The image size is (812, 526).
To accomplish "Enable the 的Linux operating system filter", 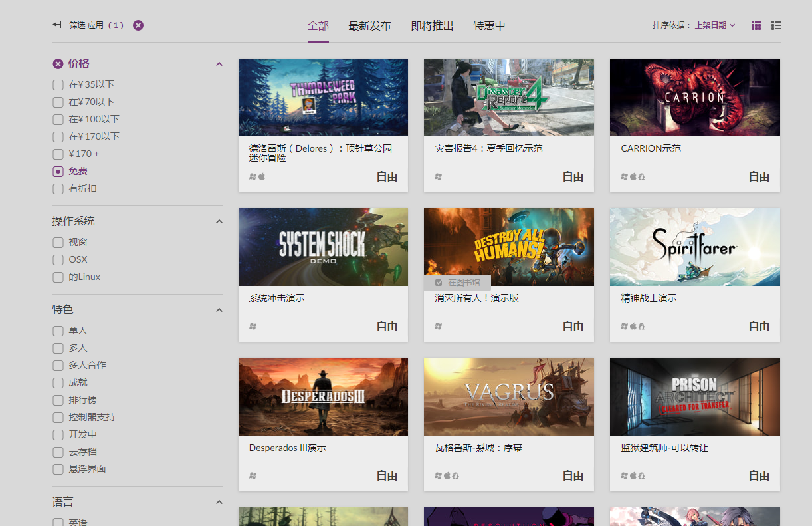I will coord(58,277).
